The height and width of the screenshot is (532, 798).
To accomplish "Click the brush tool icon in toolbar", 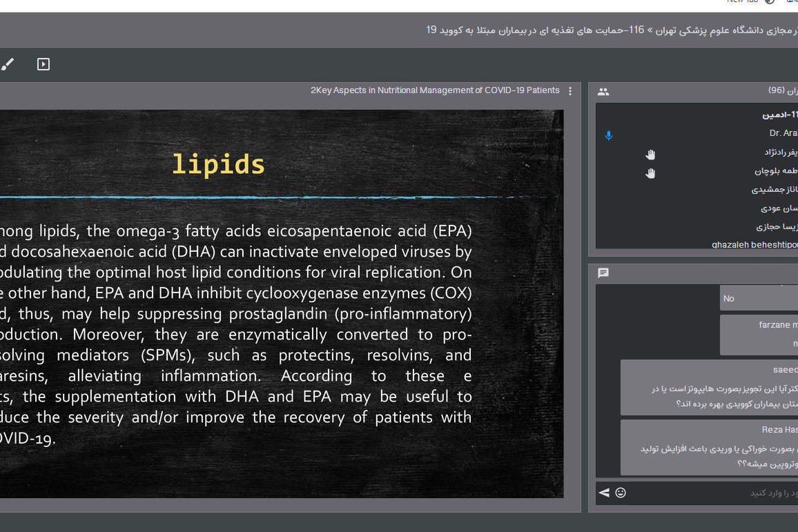I will coord(8,64).
